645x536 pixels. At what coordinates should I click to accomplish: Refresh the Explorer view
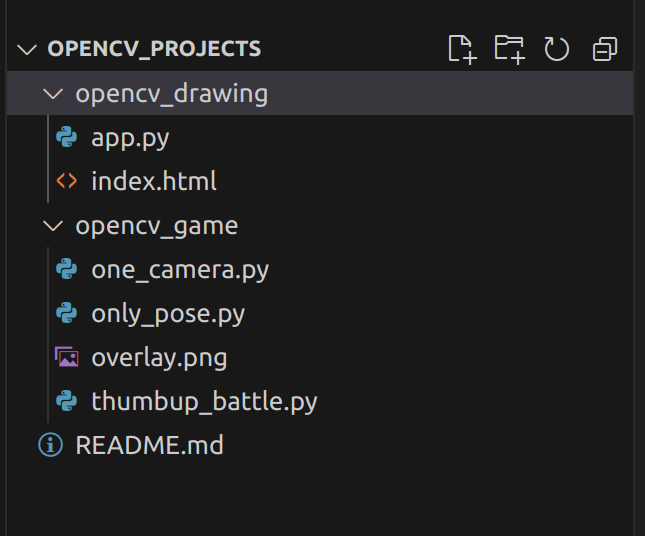(557, 49)
